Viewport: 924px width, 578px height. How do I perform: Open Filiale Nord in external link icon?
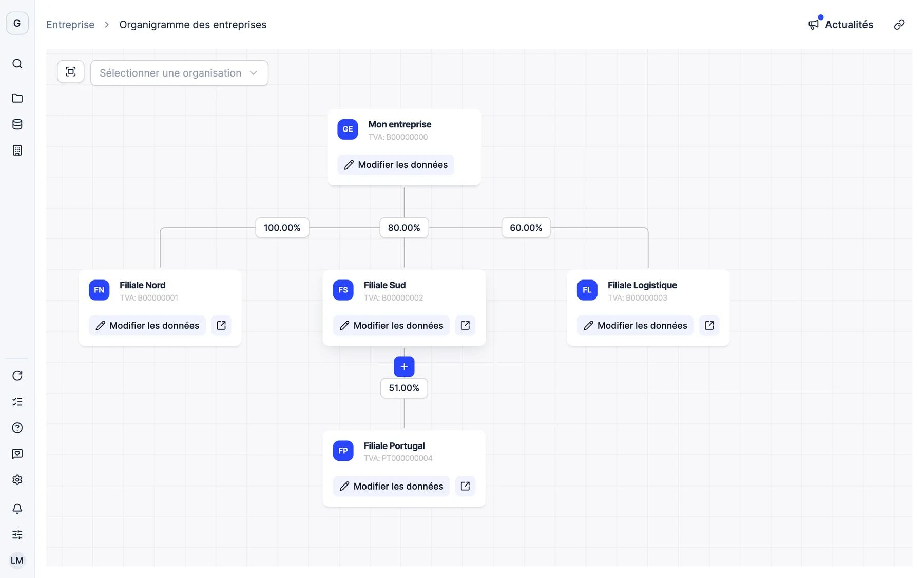221,326
